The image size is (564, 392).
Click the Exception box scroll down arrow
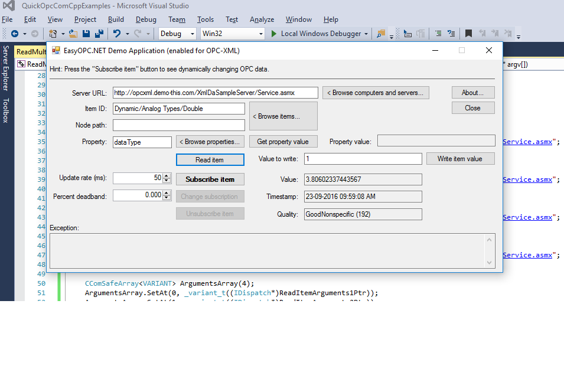coord(489,263)
